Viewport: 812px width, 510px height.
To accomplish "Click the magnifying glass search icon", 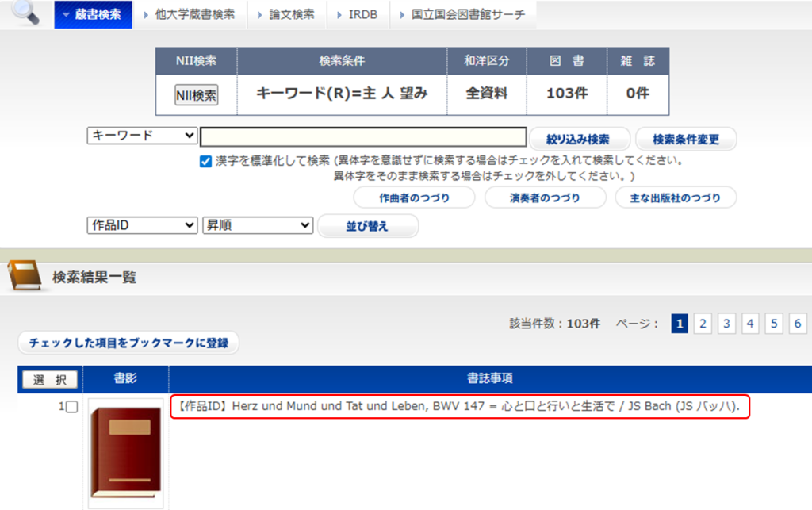I will 26,13.
